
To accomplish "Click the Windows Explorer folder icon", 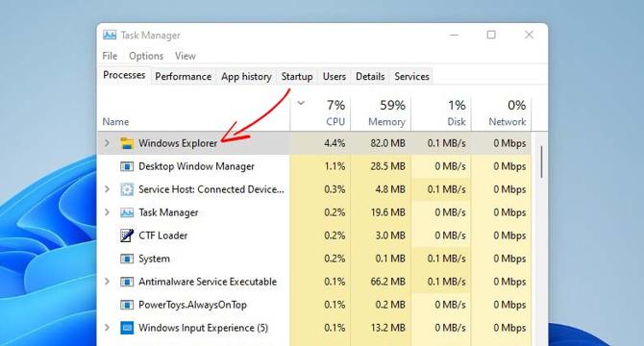I will pos(127,143).
